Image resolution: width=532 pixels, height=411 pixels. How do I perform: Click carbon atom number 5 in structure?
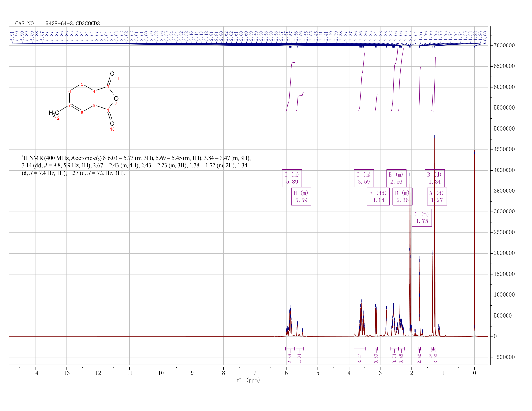click(x=82, y=84)
